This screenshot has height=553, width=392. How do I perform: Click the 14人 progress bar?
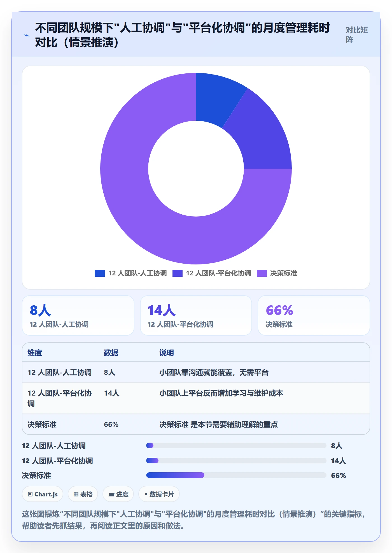[236, 461]
